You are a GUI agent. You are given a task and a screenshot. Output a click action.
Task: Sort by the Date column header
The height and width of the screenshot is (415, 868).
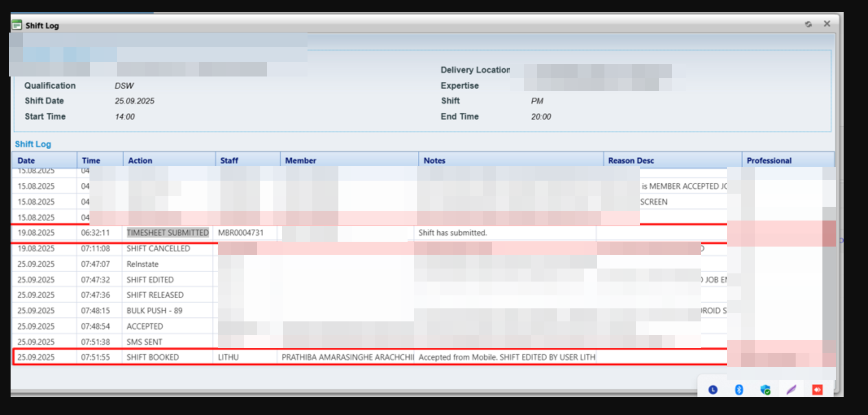pos(44,160)
